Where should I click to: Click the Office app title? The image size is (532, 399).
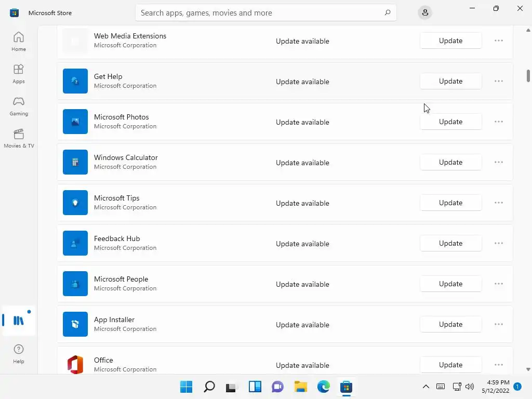click(103, 360)
